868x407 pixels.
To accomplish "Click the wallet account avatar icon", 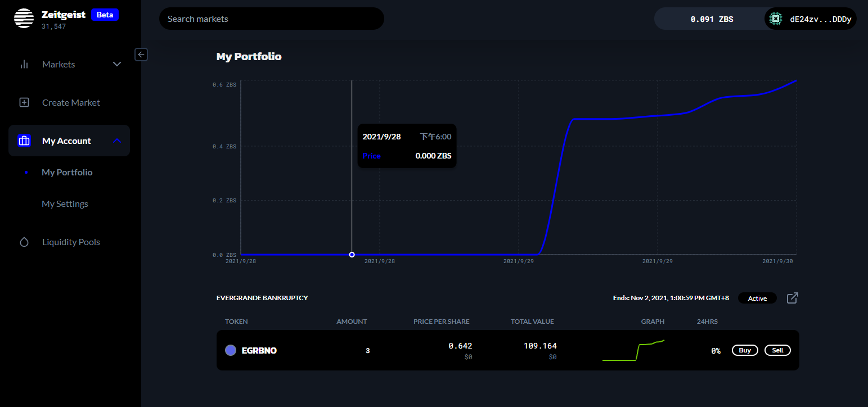I will coord(776,19).
